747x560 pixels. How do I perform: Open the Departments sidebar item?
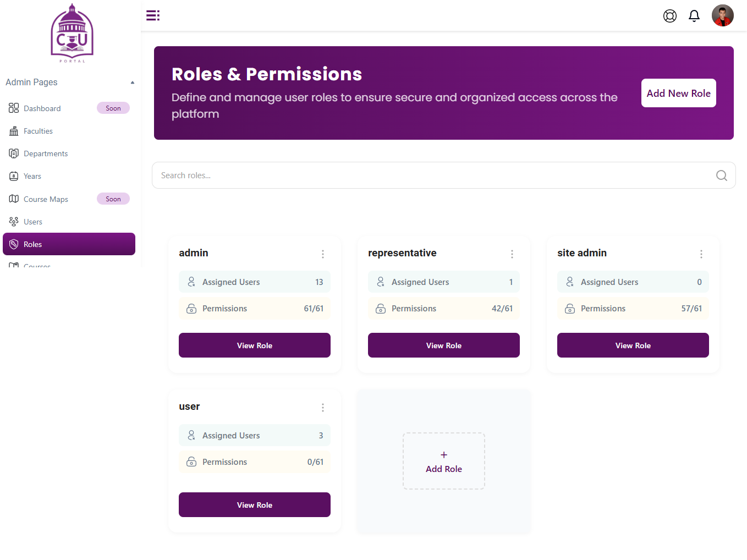[x=46, y=153]
